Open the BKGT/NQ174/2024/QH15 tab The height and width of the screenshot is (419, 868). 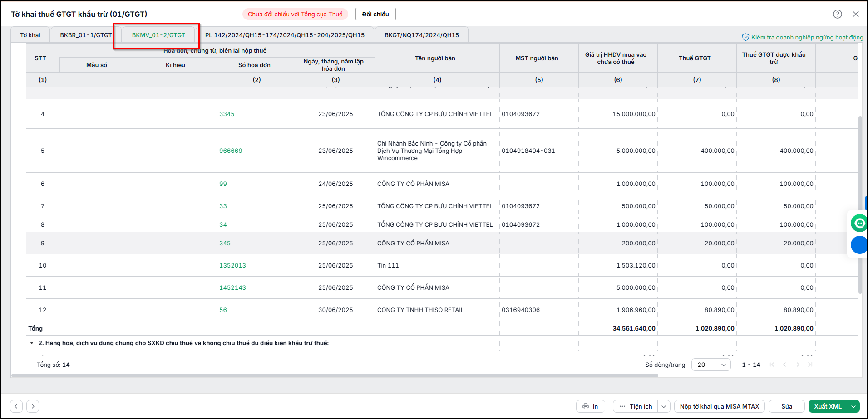pyautogui.click(x=422, y=35)
